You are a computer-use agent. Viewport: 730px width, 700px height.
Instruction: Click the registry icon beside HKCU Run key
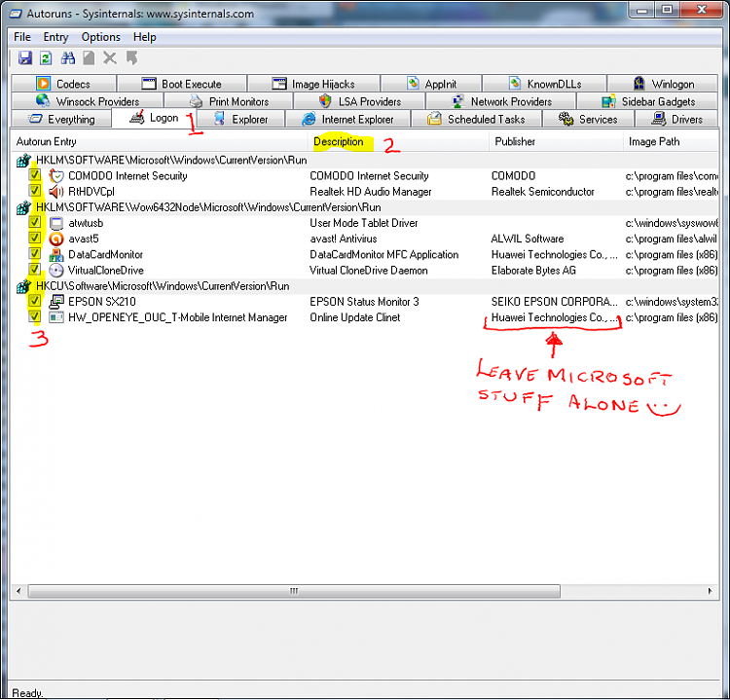23,286
